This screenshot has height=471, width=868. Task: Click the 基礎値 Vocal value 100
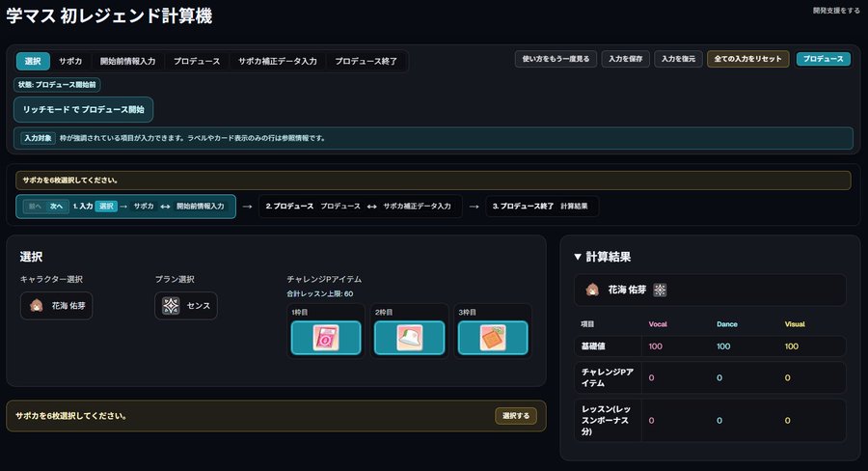point(656,346)
